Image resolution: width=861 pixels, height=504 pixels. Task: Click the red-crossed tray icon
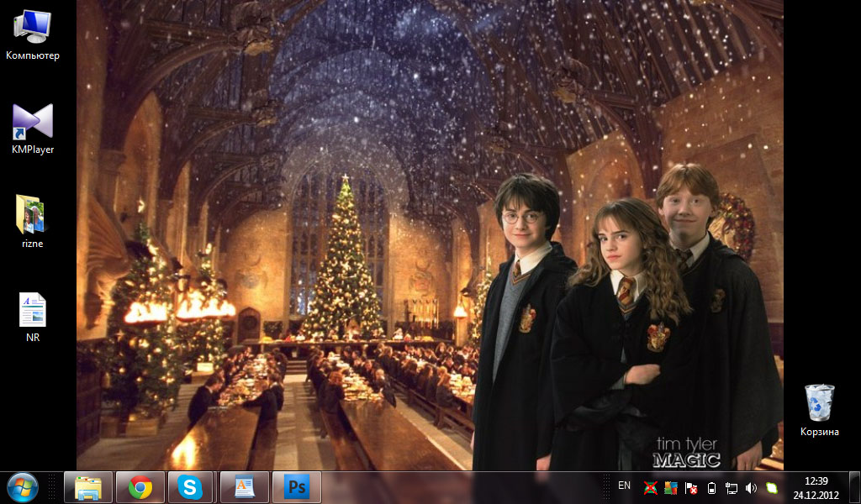click(x=651, y=487)
